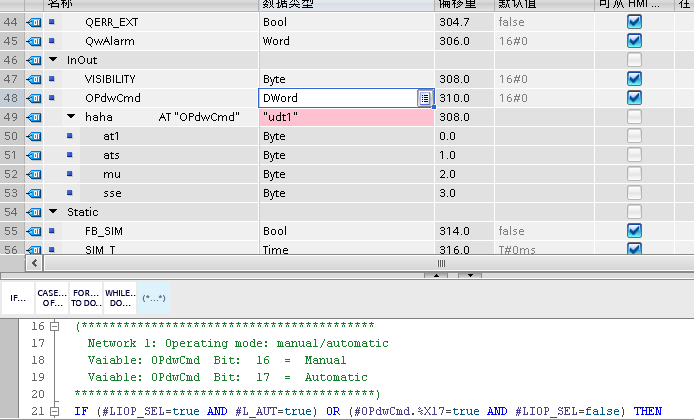Click the blue square marker beside sse
The image size is (694, 420).
[69, 193]
